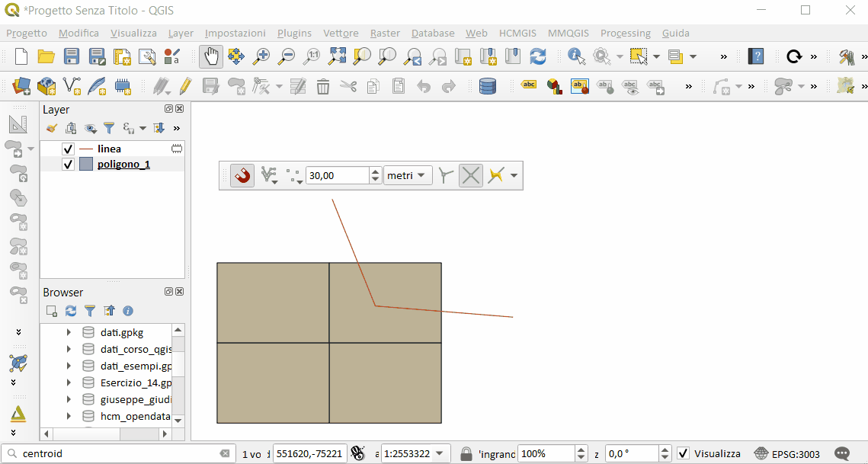Viewport: 868px width, 464px height.
Task: Hide the poligono_1 layer
Action: [68, 164]
